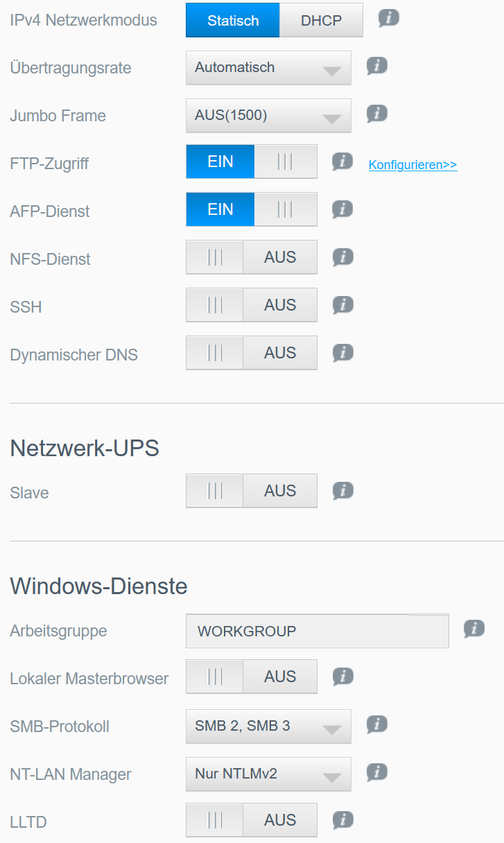
Task: Open the NT-LAN Manager dropdown
Action: (268, 774)
